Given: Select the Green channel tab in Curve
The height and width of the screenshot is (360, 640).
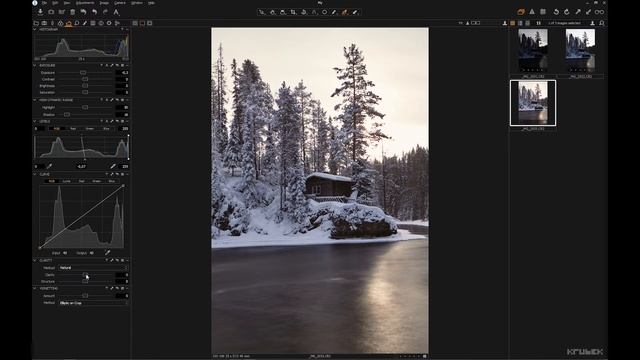Looking at the screenshot, I should 96,181.
